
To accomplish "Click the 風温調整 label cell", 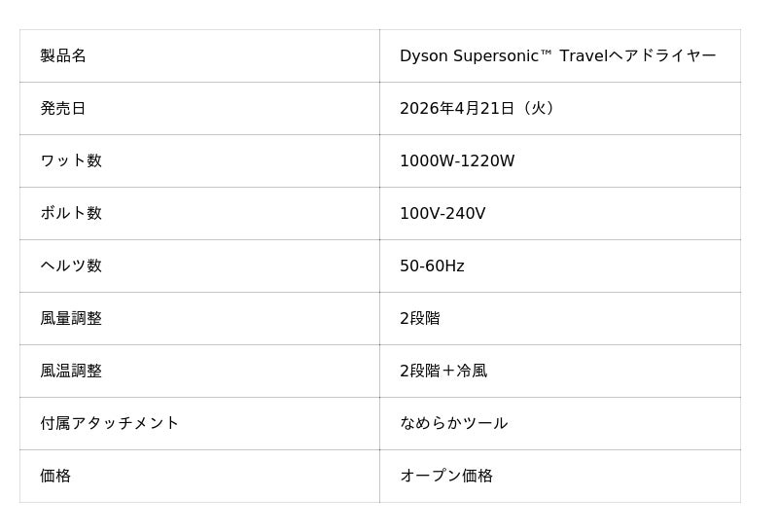I will 71,372.
